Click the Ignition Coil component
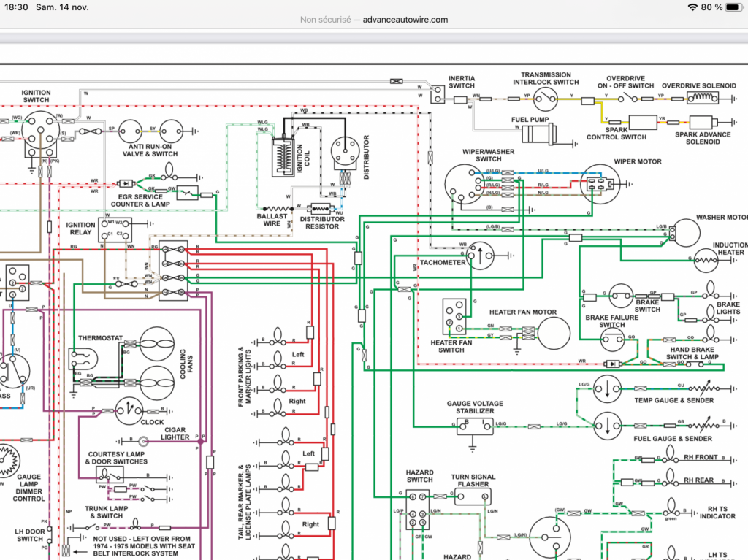This screenshot has height=560, width=748. 284,156
